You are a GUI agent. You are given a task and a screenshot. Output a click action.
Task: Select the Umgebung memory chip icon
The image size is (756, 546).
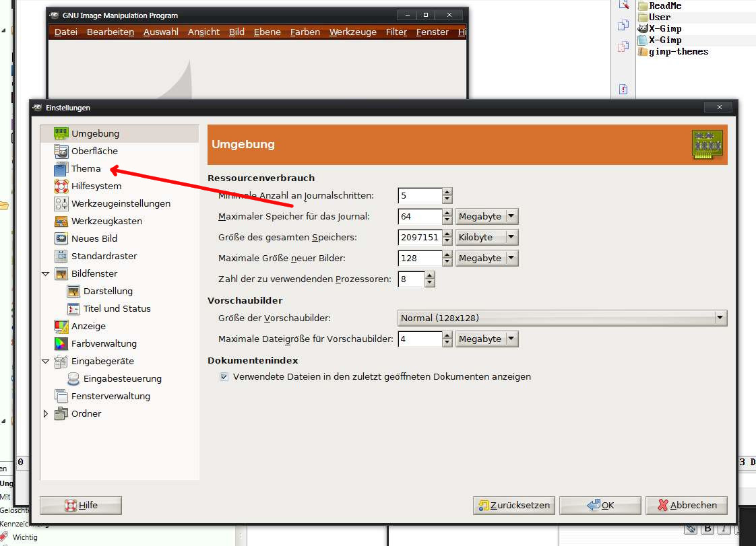point(61,133)
